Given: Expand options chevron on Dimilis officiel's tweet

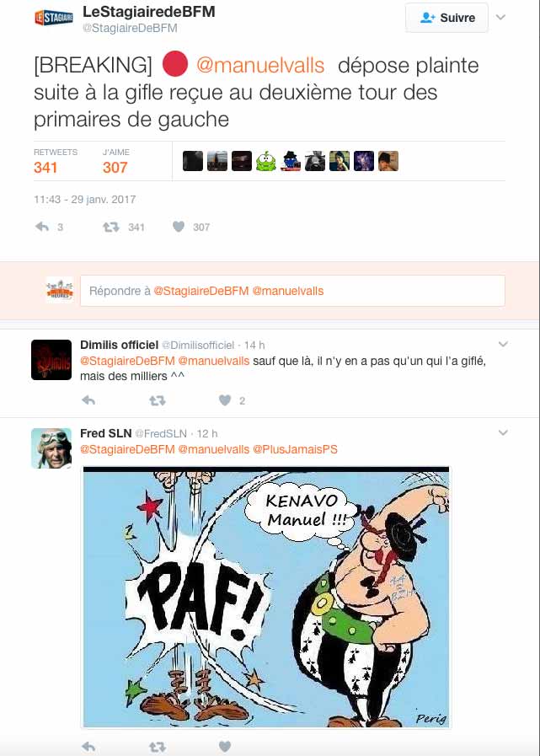Looking at the screenshot, I should click(x=503, y=344).
